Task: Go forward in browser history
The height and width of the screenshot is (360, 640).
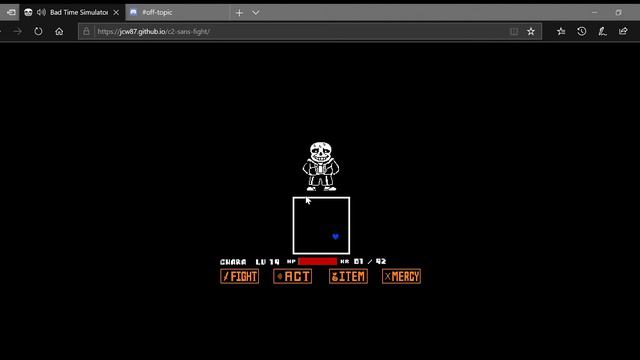Action: coord(17,31)
